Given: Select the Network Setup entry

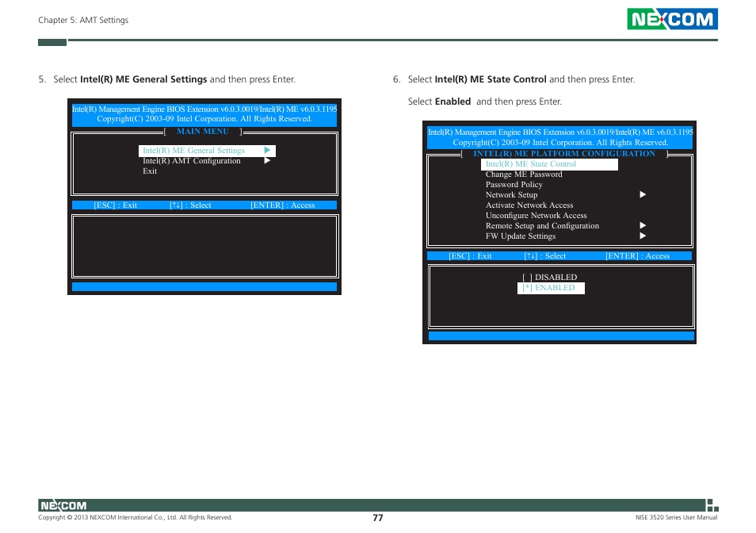Looking at the screenshot, I should [511, 194].
